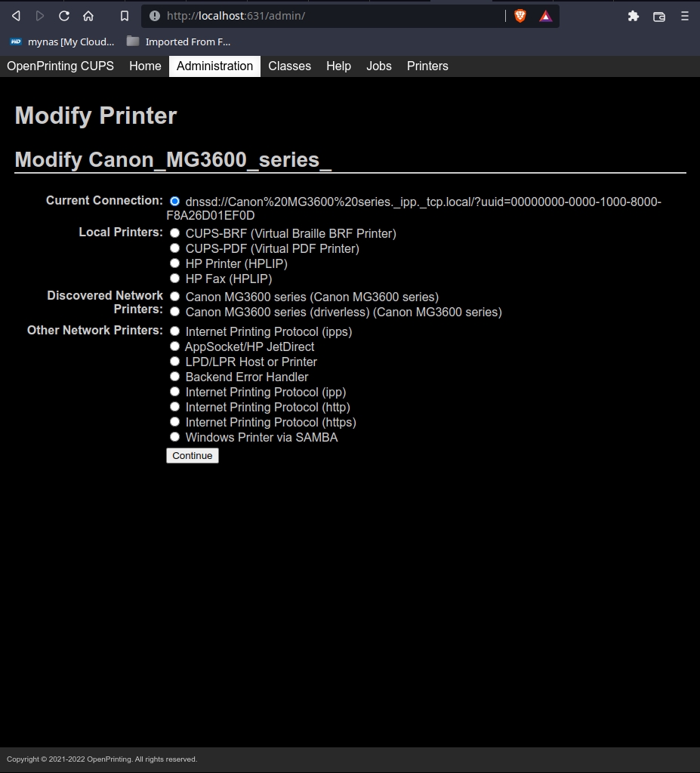700x773 pixels.
Task: Bookmark this page with bookmark icon
Action: click(125, 16)
